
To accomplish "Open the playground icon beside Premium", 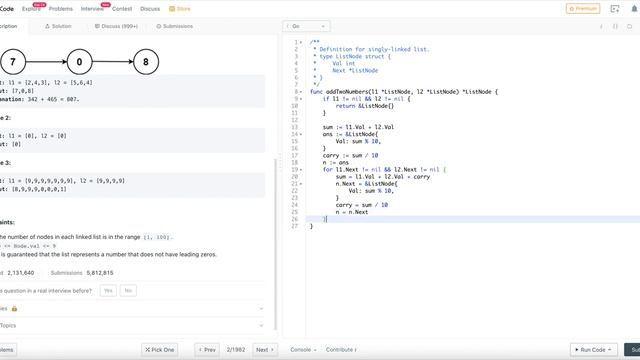I will 615,9.
